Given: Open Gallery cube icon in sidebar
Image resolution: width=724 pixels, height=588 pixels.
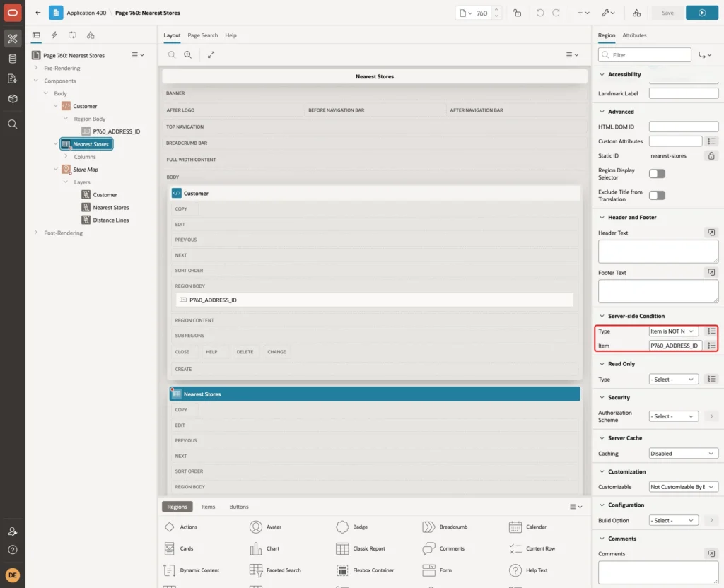Looking at the screenshot, I should click(x=13, y=98).
